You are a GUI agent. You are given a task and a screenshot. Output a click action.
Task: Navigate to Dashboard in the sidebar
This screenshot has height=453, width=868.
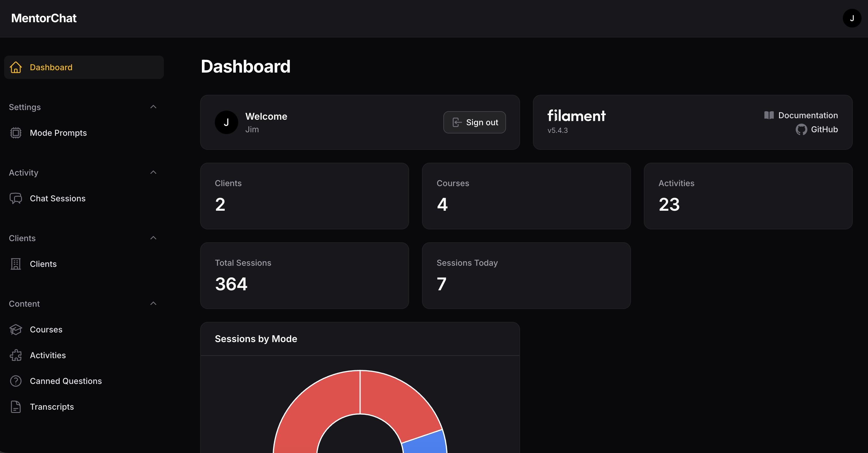51,67
